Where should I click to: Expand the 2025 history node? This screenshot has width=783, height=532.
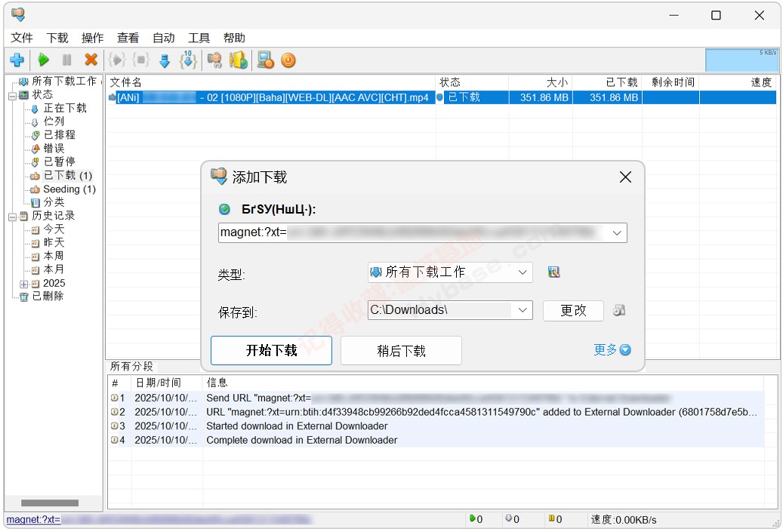point(25,283)
